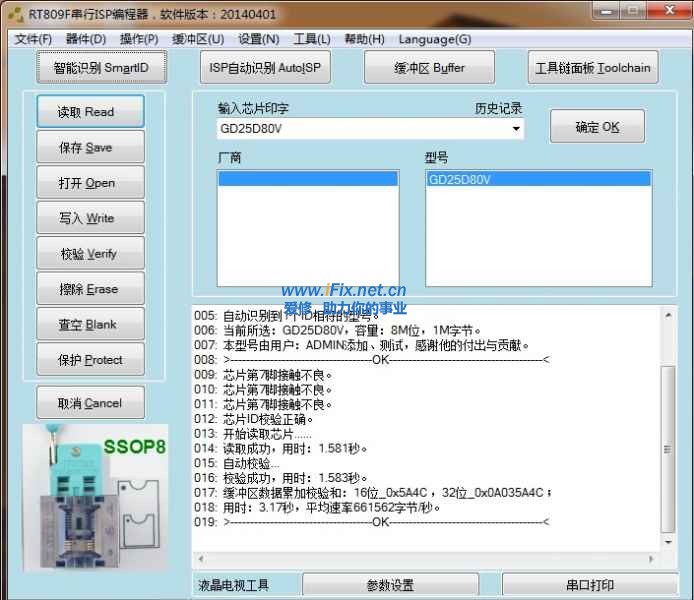Click log line 017 checksum 0x5A4C

pos(373,492)
